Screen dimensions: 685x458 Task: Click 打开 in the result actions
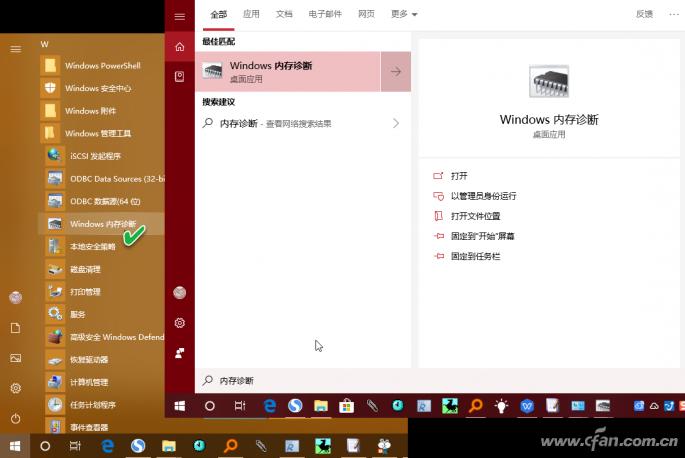(459, 176)
